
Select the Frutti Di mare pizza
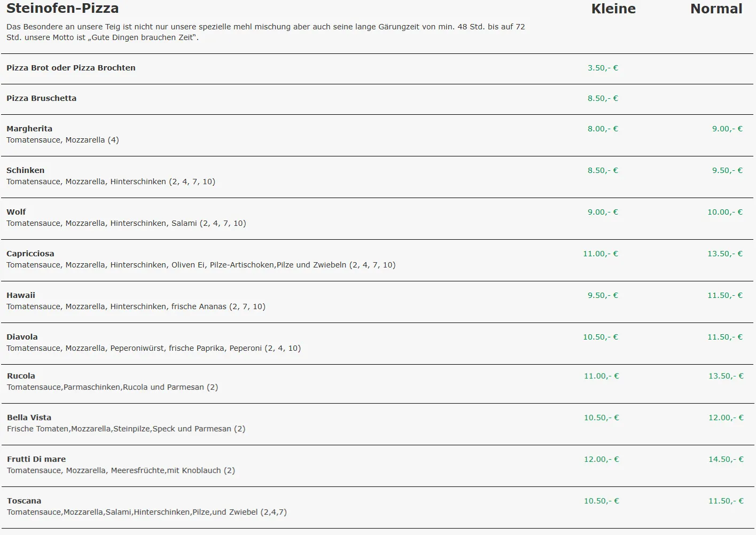click(x=36, y=459)
